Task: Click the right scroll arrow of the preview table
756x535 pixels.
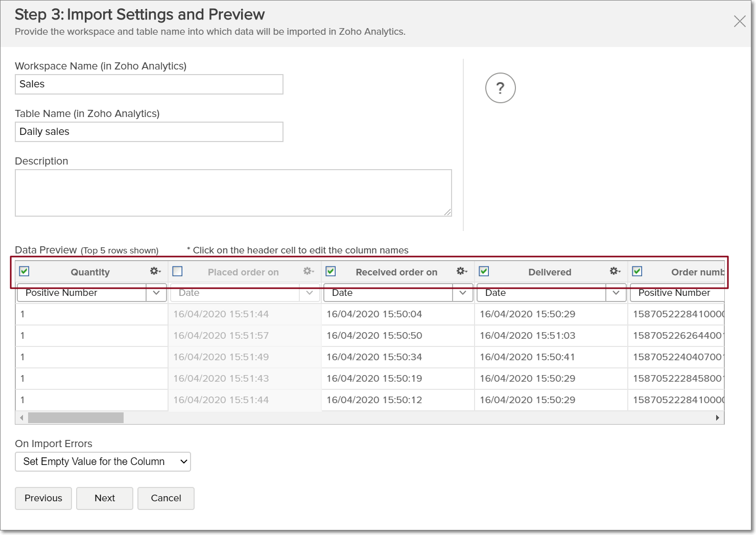Action: click(x=718, y=417)
